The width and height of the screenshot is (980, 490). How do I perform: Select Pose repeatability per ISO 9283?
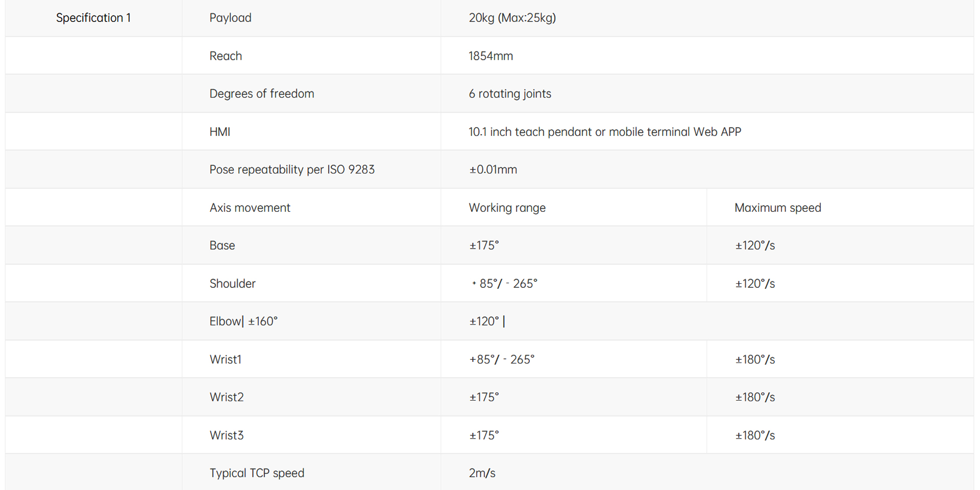pyautogui.click(x=291, y=170)
